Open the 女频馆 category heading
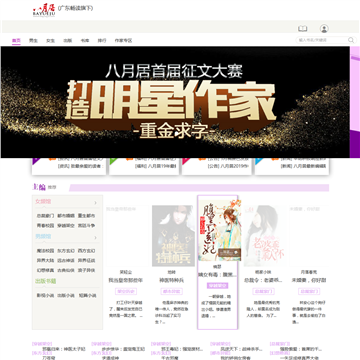This screenshot has width=360, height=360. click(43, 202)
